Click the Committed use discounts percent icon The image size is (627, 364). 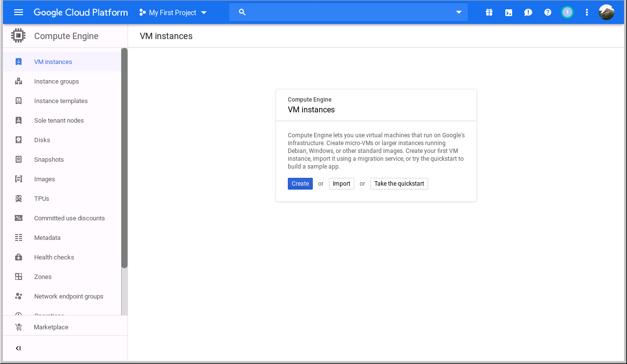tap(19, 218)
